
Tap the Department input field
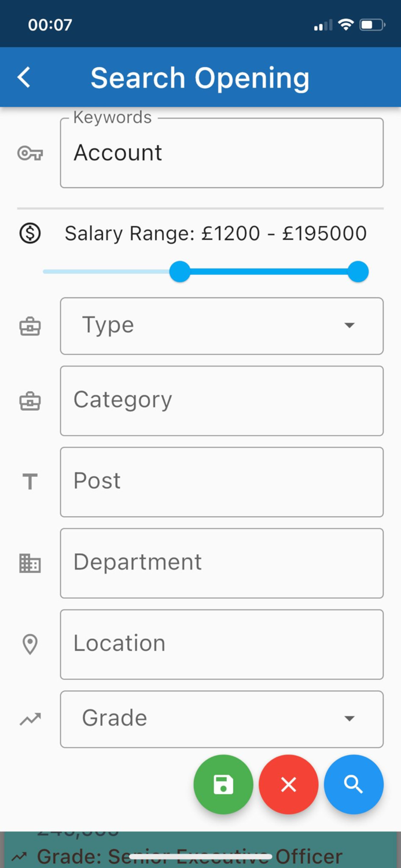222,563
